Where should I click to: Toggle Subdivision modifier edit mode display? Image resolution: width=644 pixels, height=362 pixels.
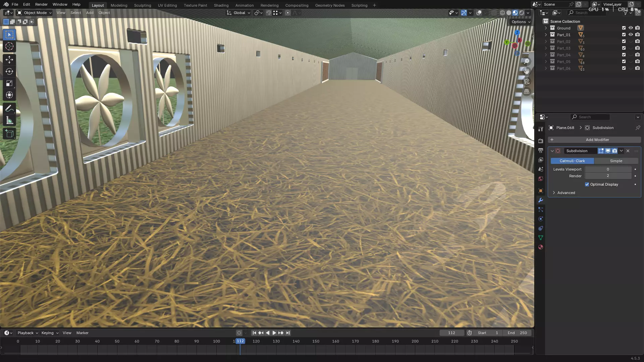pyautogui.click(x=601, y=151)
